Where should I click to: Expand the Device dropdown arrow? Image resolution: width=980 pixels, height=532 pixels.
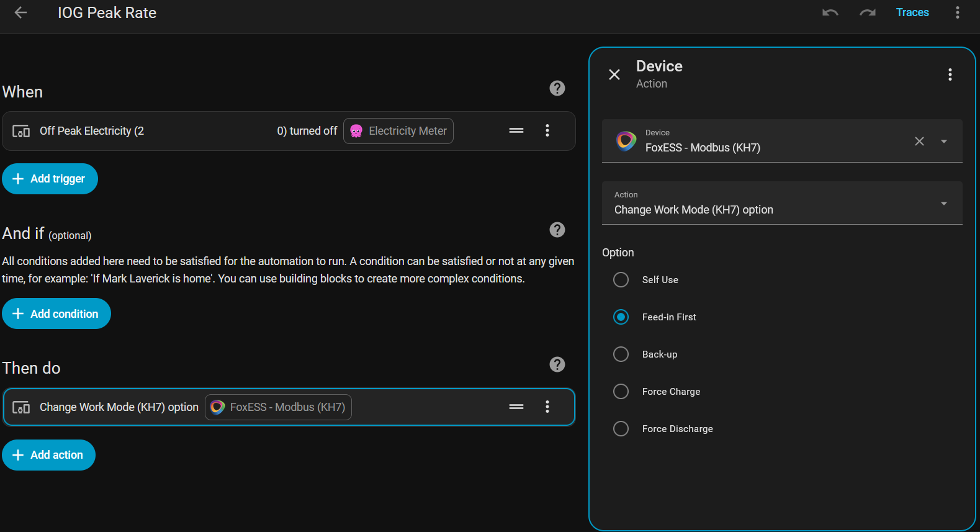point(943,142)
